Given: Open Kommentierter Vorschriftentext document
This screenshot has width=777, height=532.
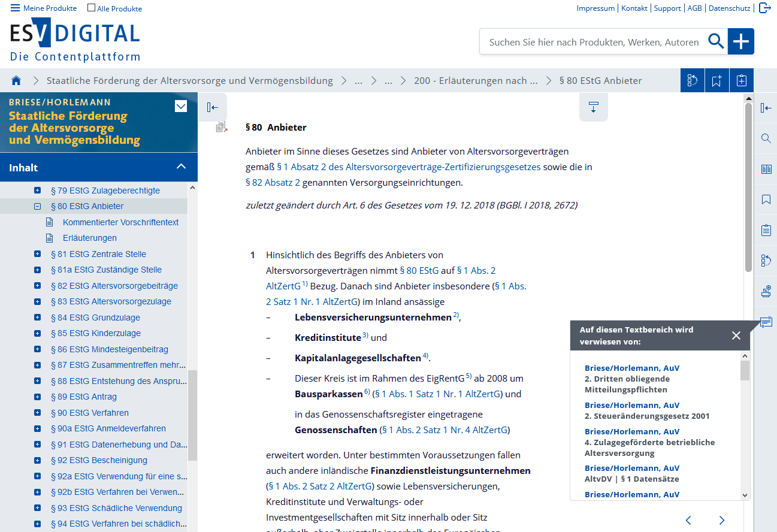Looking at the screenshot, I should coord(120,222).
